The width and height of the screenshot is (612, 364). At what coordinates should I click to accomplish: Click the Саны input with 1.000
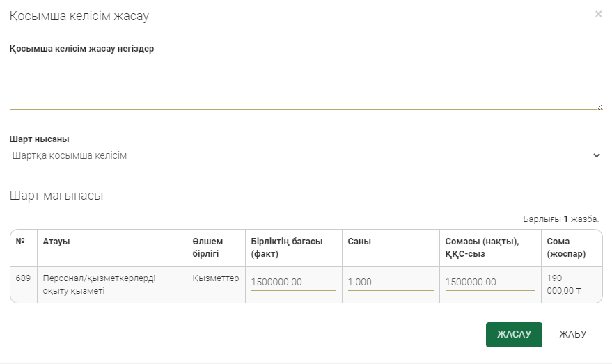pyautogui.click(x=391, y=282)
